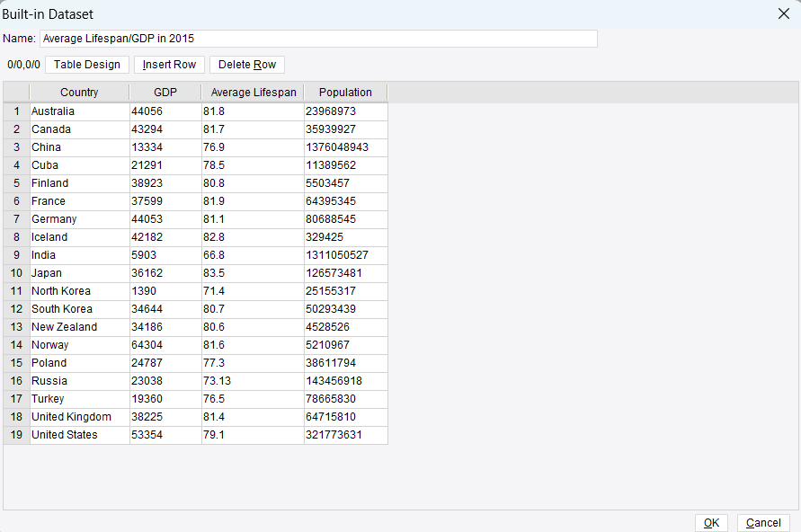Select the Average Lifespan column header

254,93
